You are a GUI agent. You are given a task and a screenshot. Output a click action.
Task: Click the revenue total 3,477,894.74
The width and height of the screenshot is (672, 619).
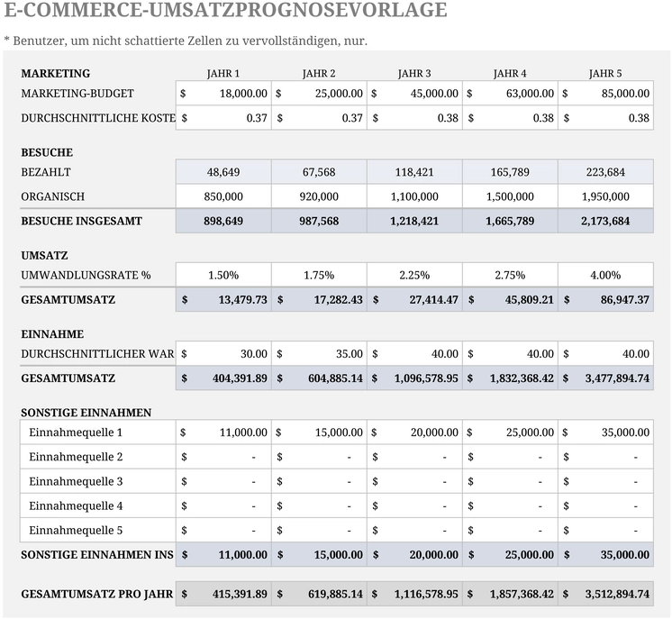(605, 378)
